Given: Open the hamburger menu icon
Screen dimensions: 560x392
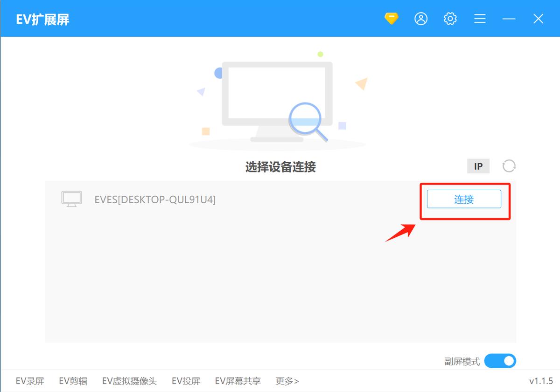Looking at the screenshot, I should (480, 19).
